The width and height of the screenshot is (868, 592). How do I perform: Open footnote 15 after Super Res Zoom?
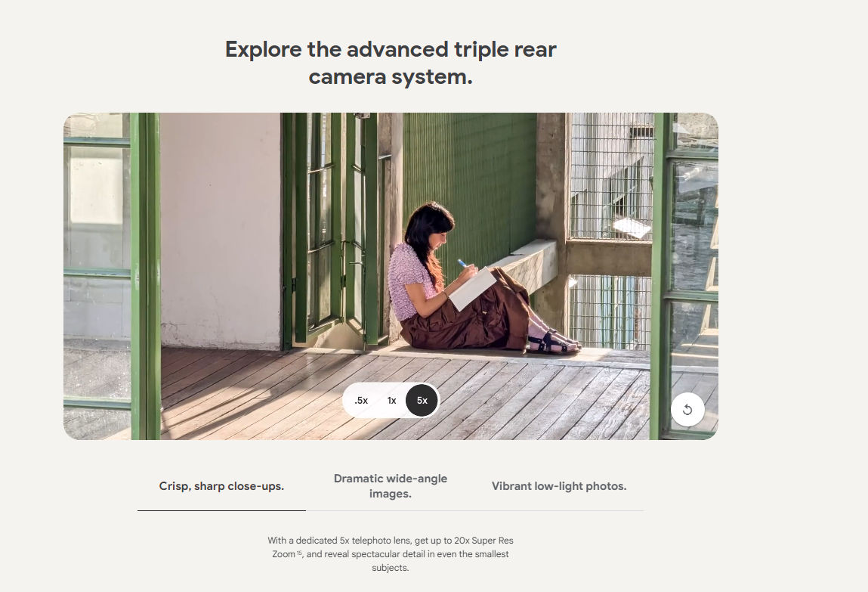(299, 553)
